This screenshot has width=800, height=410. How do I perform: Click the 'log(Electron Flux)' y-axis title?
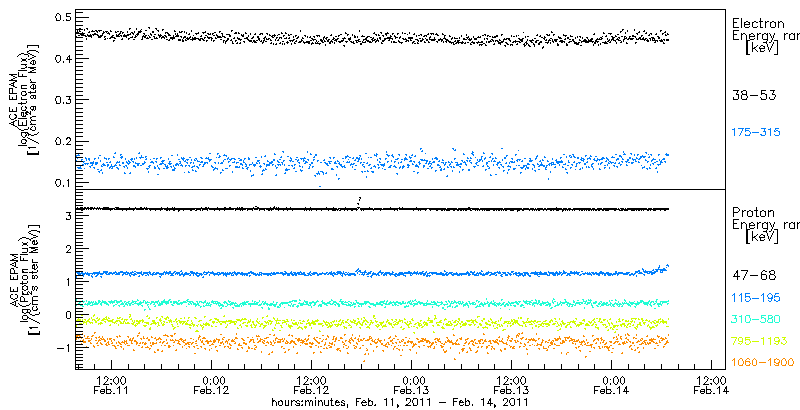[24, 98]
